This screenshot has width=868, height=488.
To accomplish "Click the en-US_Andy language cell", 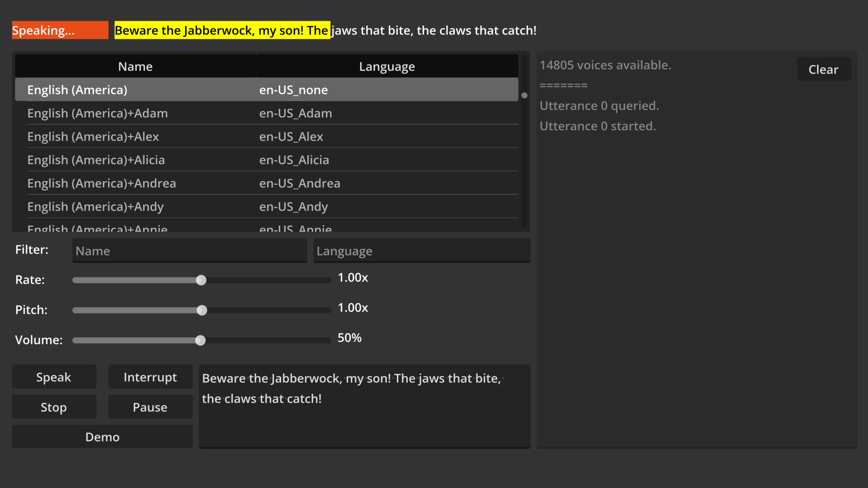I will coord(293,206).
